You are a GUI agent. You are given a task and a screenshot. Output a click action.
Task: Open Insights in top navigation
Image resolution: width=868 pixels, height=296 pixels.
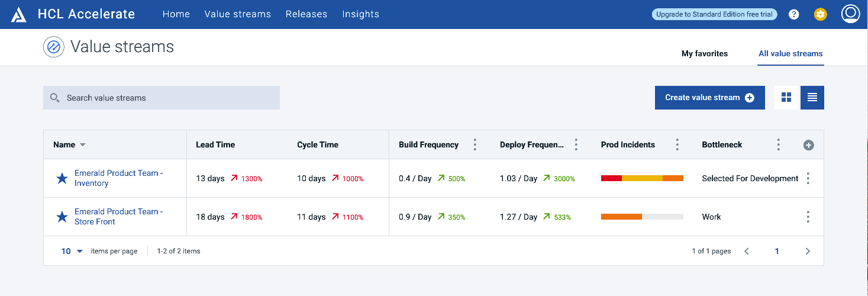(361, 14)
